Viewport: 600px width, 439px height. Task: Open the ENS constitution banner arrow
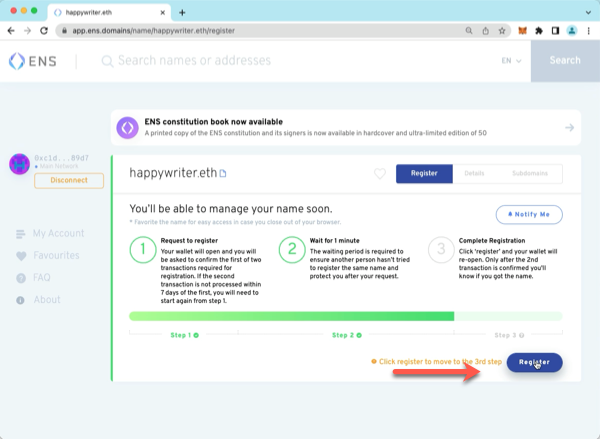(569, 127)
